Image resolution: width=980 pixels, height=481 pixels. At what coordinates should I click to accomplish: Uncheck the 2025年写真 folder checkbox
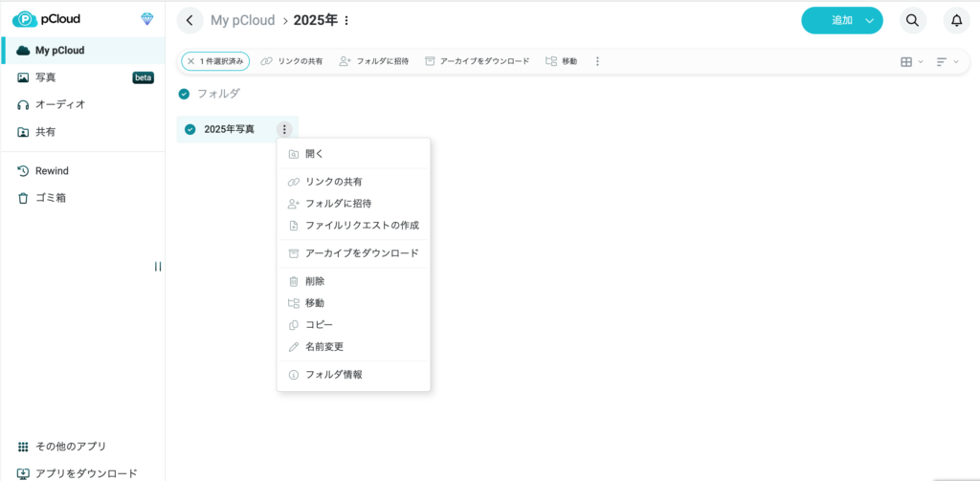tap(189, 129)
